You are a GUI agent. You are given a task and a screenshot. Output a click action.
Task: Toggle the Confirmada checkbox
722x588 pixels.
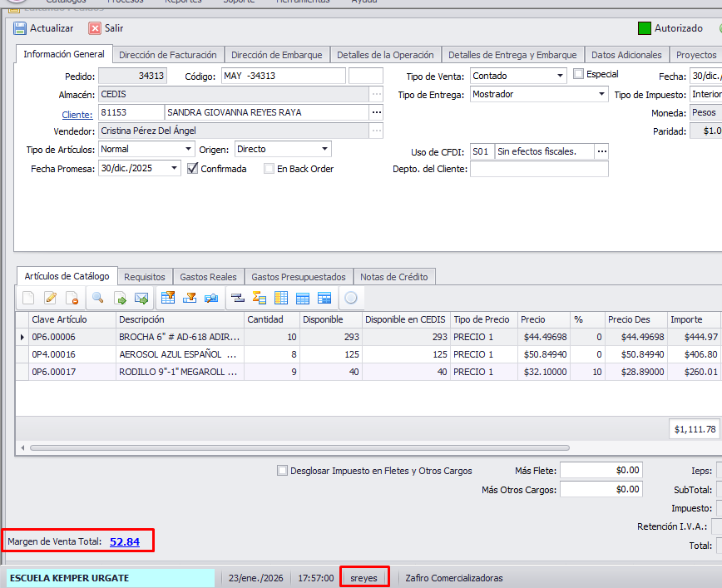point(193,168)
